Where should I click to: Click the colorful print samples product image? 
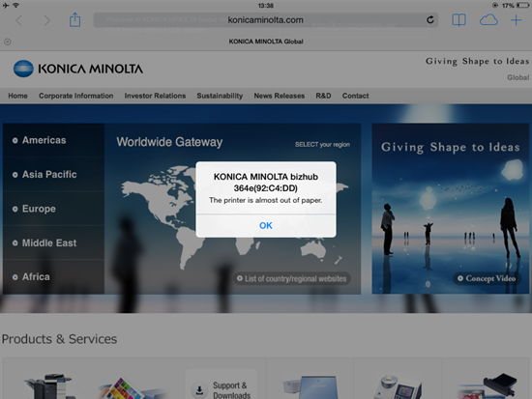pos(133,388)
